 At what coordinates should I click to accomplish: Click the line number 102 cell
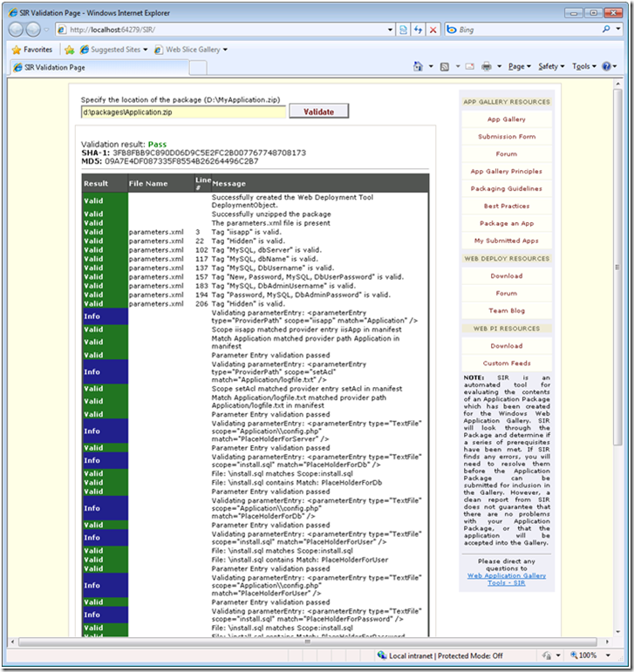click(201, 250)
